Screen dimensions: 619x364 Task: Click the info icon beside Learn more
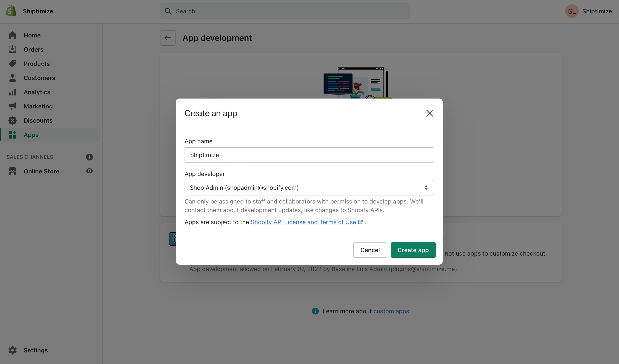click(x=315, y=311)
